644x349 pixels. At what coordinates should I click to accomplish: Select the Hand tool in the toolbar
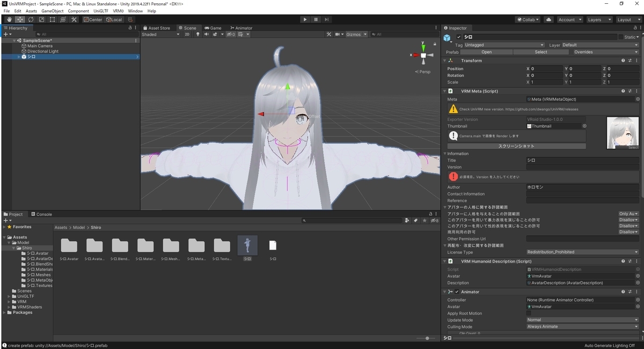[9, 19]
